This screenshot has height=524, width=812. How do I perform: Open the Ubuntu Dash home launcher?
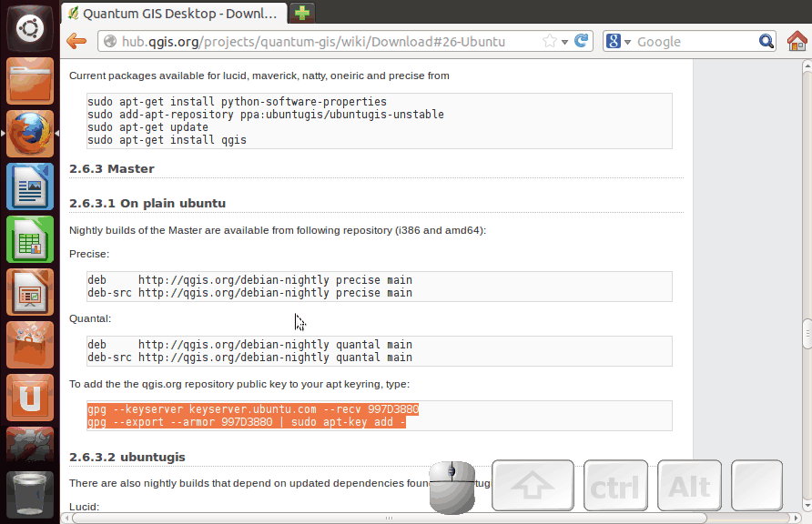[29, 27]
